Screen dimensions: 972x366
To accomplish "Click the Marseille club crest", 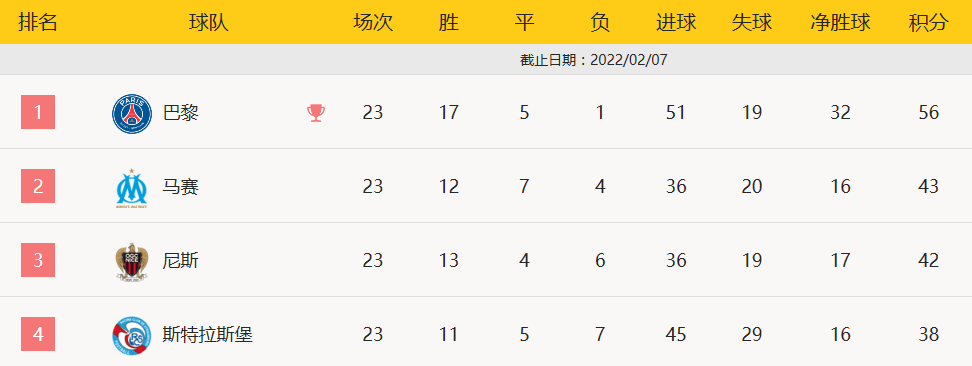I will point(131,187).
